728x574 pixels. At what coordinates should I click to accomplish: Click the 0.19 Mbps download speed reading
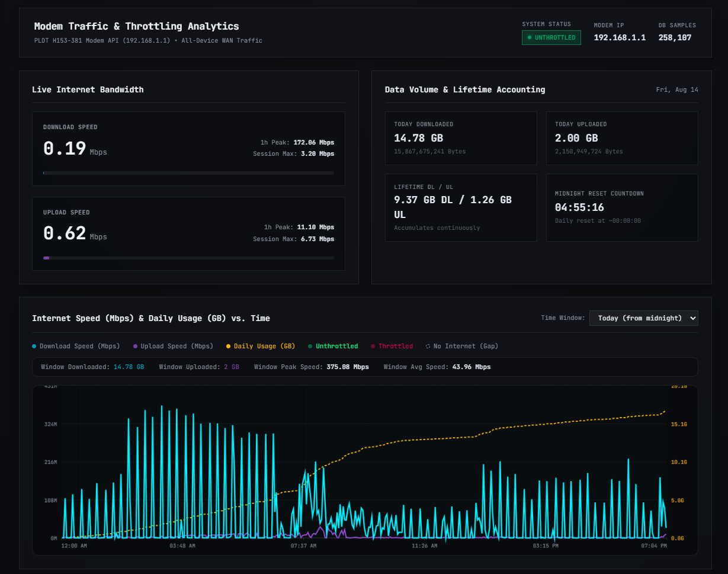tap(75, 148)
